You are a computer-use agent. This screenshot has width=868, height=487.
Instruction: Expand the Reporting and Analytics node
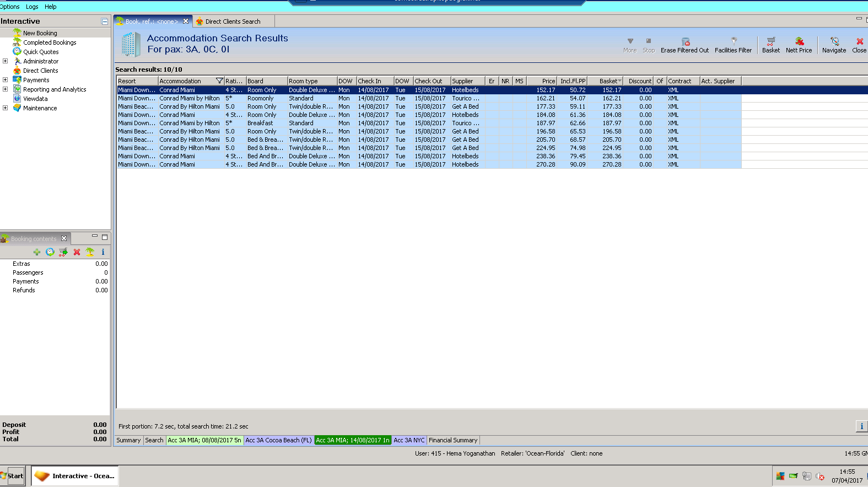(6, 89)
